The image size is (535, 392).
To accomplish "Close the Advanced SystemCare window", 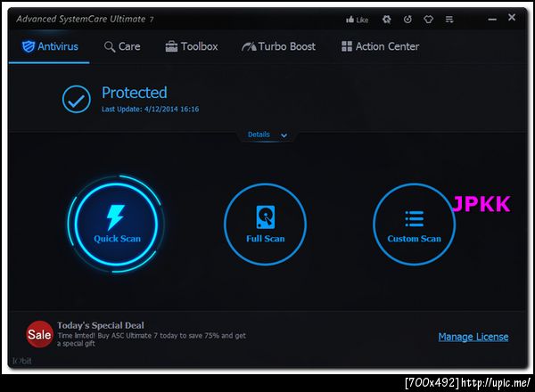I will click(512, 18).
